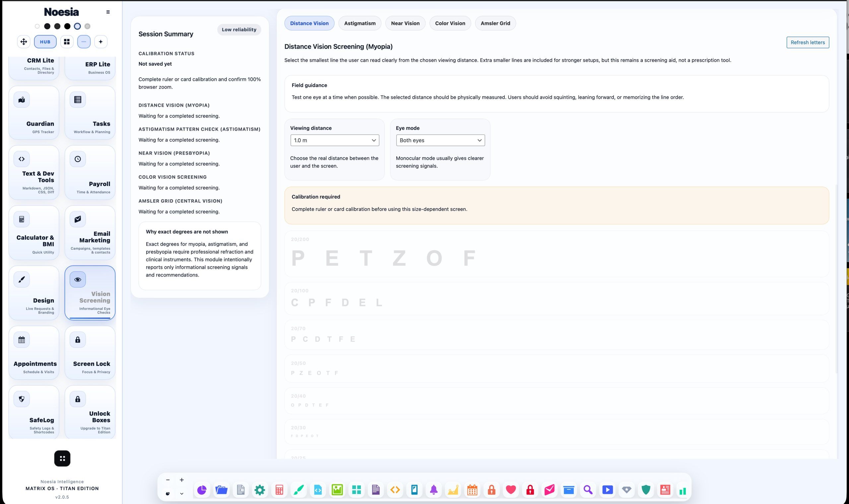Click the dock minus zoom button
The image size is (849, 504).
click(168, 480)
